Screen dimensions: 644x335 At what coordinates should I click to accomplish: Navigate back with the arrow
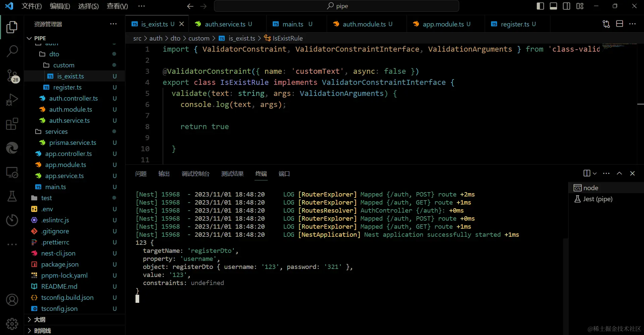click(190, 6)
